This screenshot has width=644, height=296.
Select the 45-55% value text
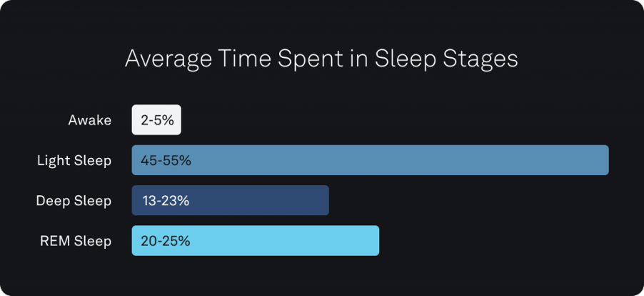166,160
